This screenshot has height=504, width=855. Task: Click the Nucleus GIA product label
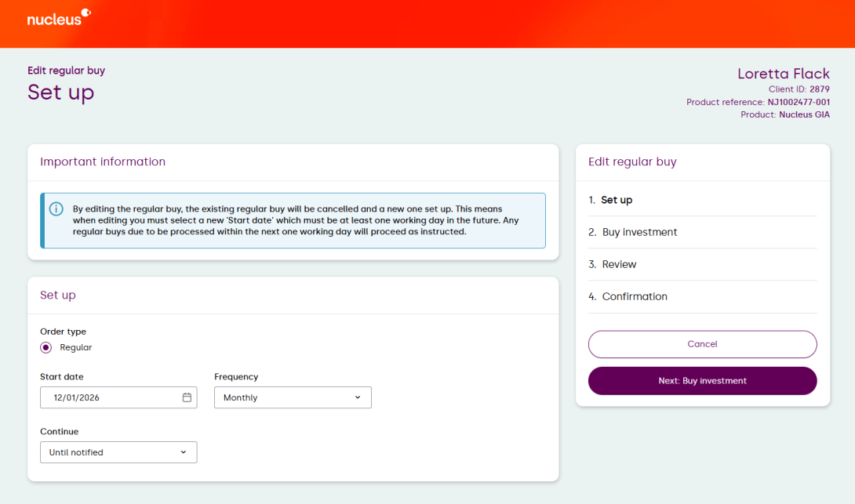click(804, 114)
